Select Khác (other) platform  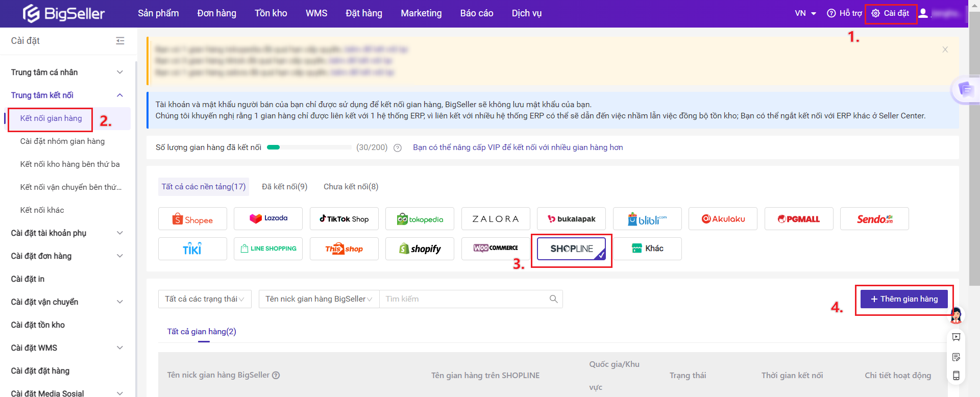coord(647,249)
